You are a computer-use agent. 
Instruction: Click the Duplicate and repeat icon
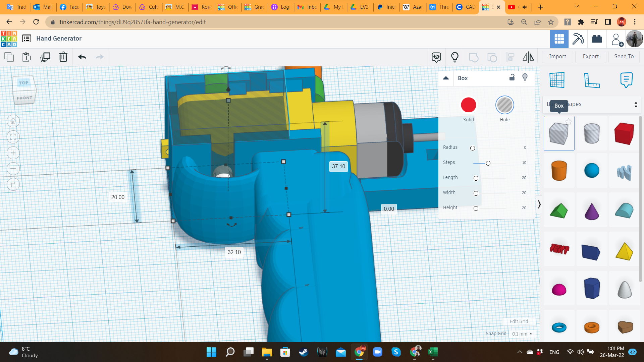pyautogui.click(x=45, y=57)
